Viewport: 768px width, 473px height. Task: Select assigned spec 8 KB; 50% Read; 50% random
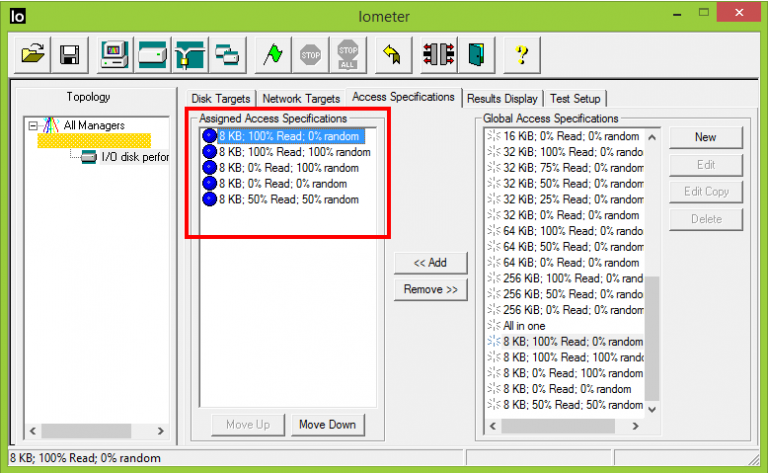coord(288,200)
